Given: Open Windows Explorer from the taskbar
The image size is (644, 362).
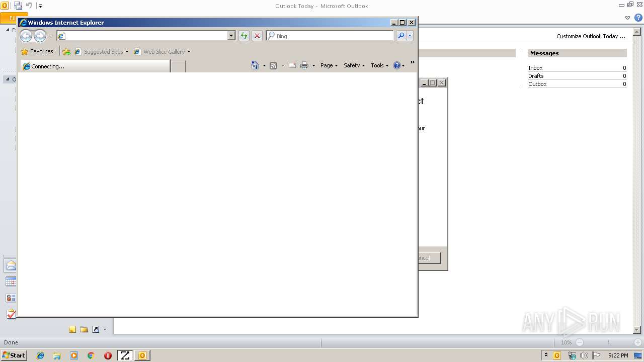Looking at the screenshot, I should 57,355.
